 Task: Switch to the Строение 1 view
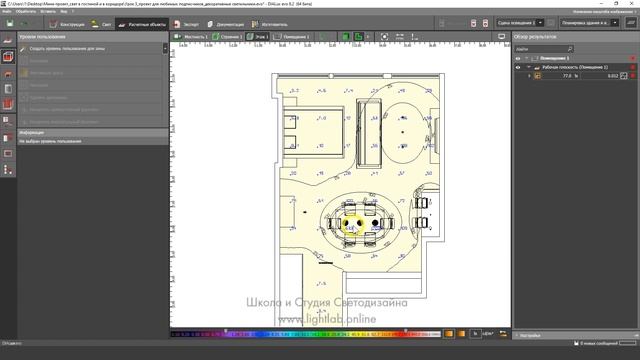click(x=227, y=37)
